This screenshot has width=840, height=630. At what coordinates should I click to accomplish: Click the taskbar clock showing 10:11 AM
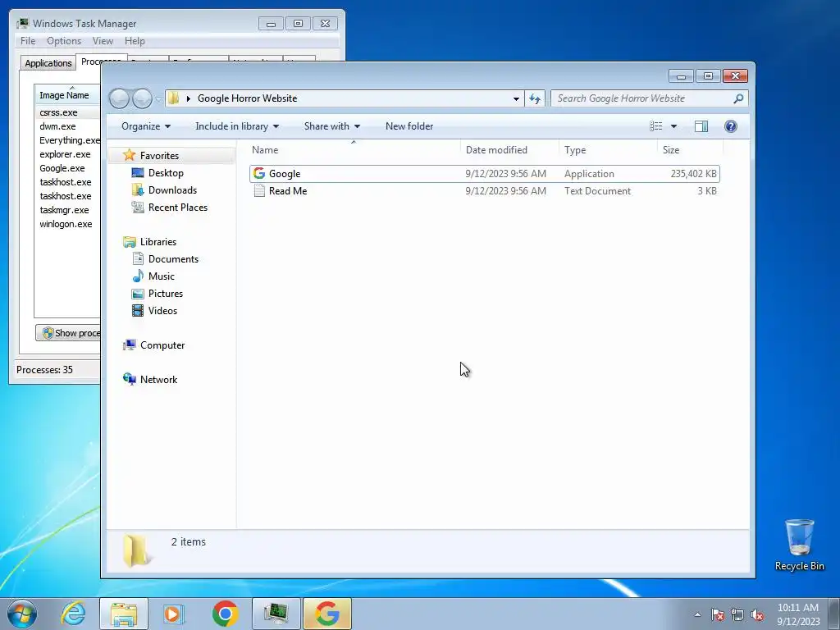click(798, 614)
